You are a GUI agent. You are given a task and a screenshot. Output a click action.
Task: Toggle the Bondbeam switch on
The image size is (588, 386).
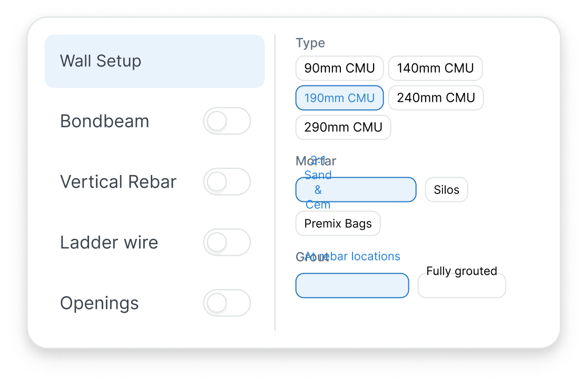[227, 121]
